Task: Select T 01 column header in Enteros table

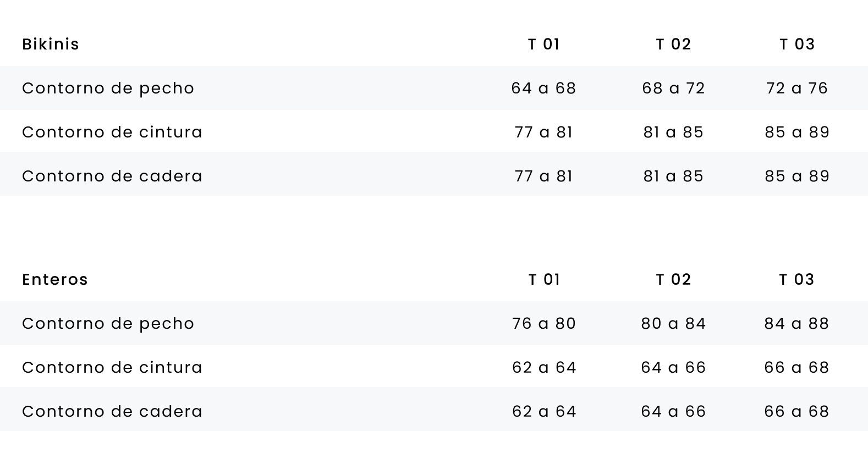Action: [x=544, y=279]
